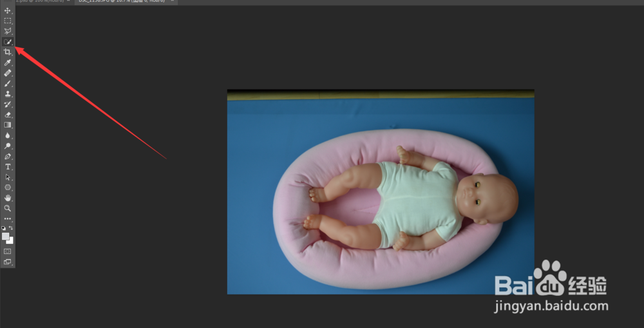
Task: Select the Healing Brush bandage tool
Action: 7,73
